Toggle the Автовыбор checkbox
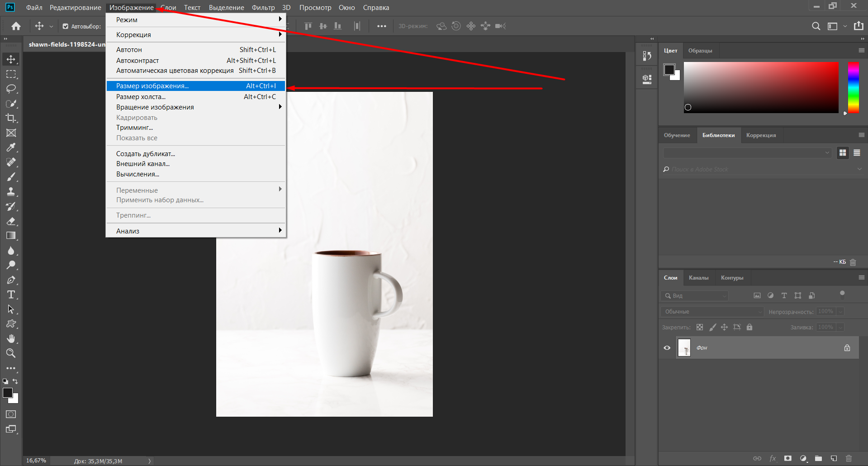This screenshot has height=466, width=868. pyautogui.click(x=66, y=26)
